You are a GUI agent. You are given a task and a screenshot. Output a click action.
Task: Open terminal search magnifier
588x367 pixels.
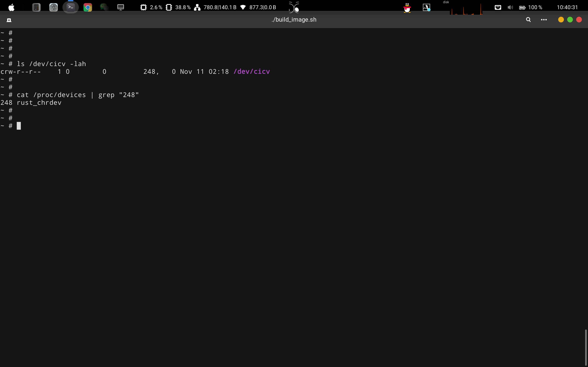(x=528, y=20)
